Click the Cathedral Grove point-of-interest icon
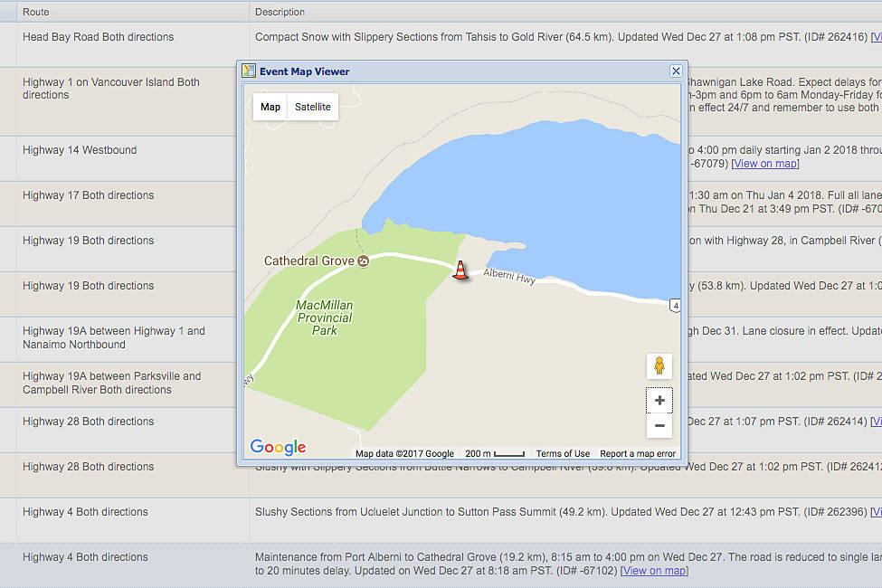 (364, 261)
